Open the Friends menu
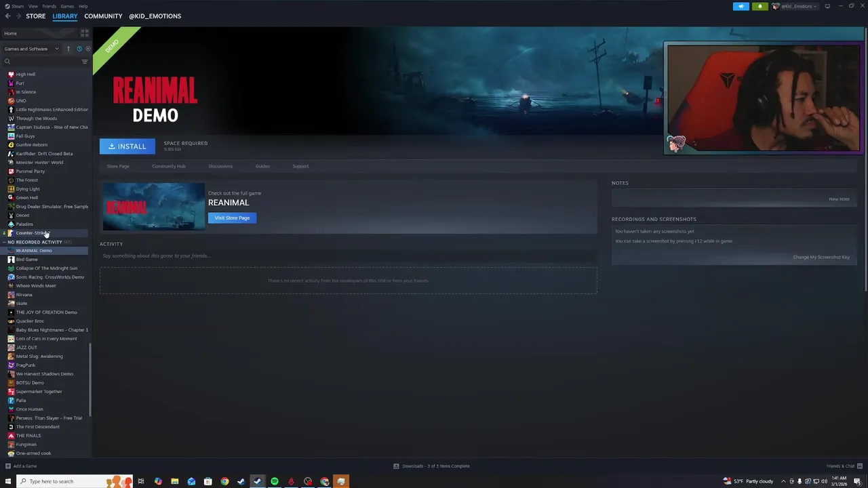Viewport: 868px width, 488px height. point(50,6)
